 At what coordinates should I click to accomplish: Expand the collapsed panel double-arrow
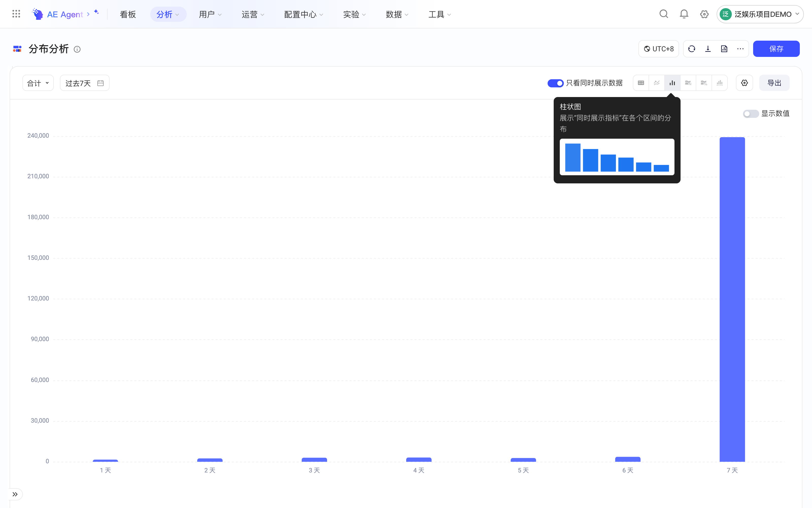tap(15, 494)
